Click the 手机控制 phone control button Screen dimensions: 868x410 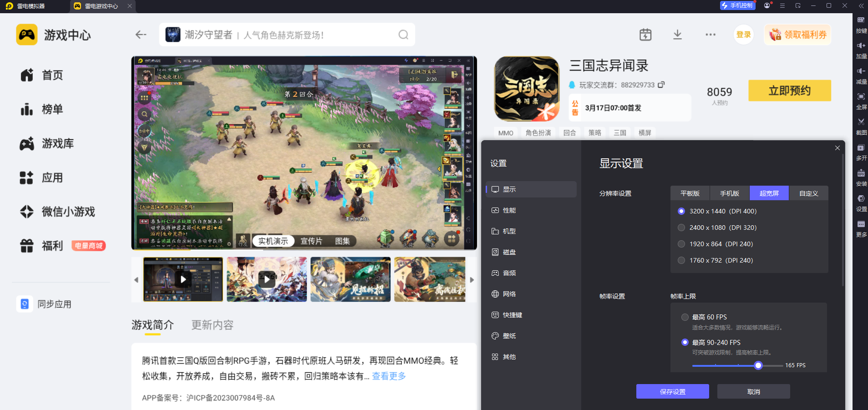737,5
